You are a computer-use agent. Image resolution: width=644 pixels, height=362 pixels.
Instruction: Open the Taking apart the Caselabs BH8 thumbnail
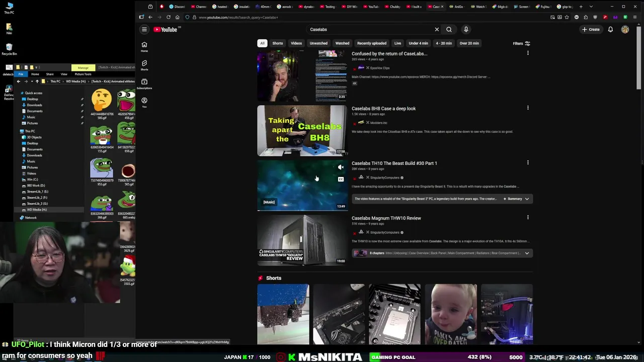pyautogui.click(x=302, y=131)
